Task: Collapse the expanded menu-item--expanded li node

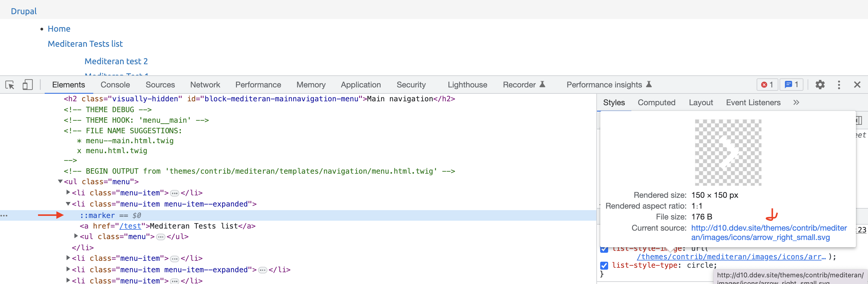Action: [x=68, y=204]
